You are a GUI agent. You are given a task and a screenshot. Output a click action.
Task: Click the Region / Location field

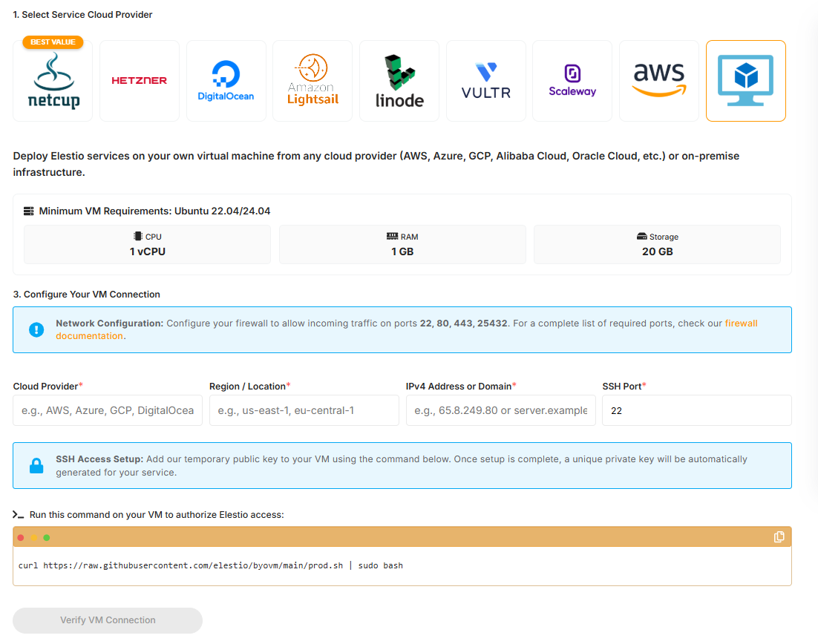point(304,410)
